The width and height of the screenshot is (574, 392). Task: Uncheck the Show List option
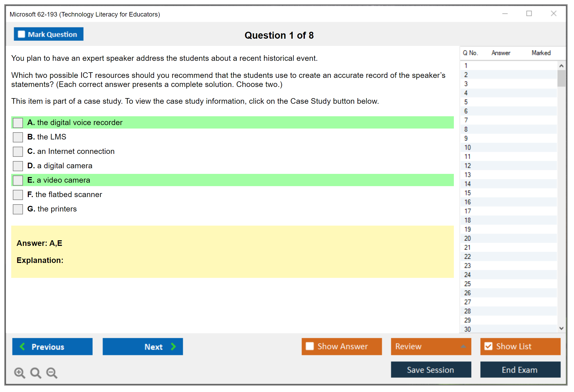pos(488,346)
